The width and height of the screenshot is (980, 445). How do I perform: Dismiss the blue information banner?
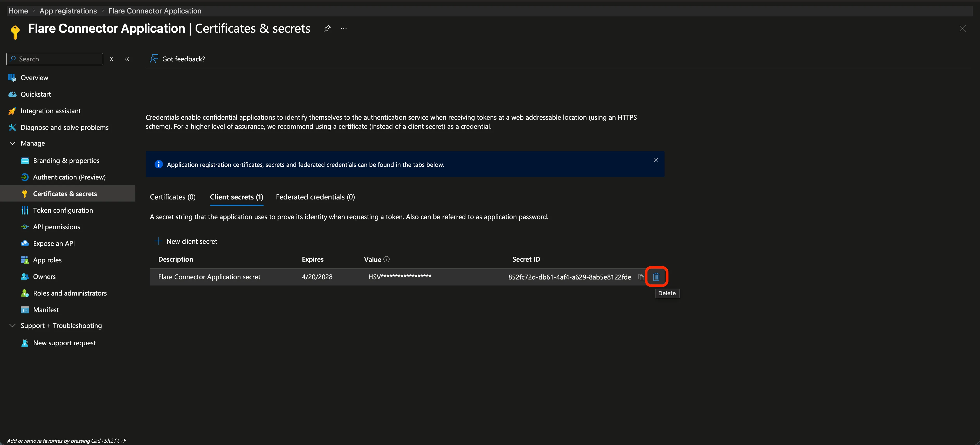tap(655, 160)
